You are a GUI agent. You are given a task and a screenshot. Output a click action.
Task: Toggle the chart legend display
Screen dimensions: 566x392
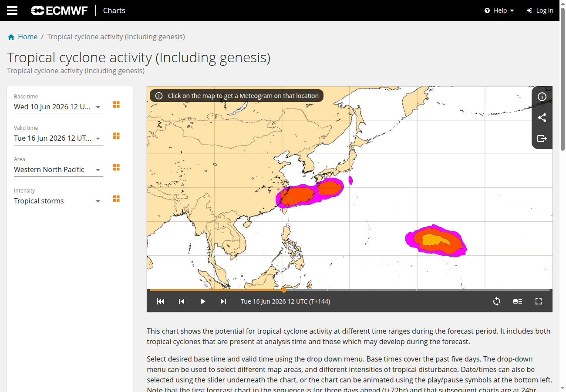point(518,301)
